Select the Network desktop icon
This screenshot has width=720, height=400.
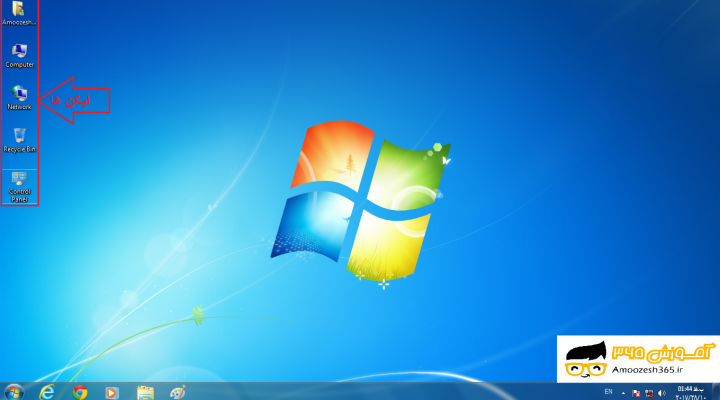(x=19, y=98)
